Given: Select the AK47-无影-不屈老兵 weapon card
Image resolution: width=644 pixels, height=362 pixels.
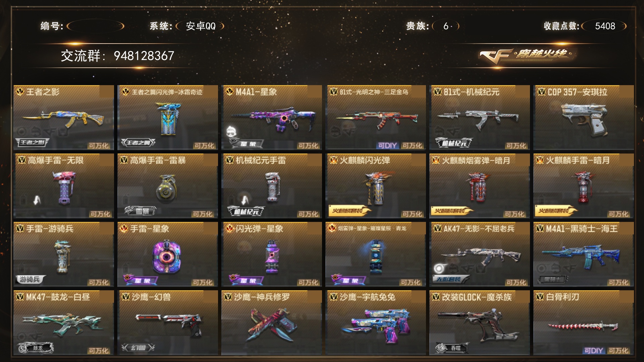Looking at the screenshot, I should (x=480, y=254).
